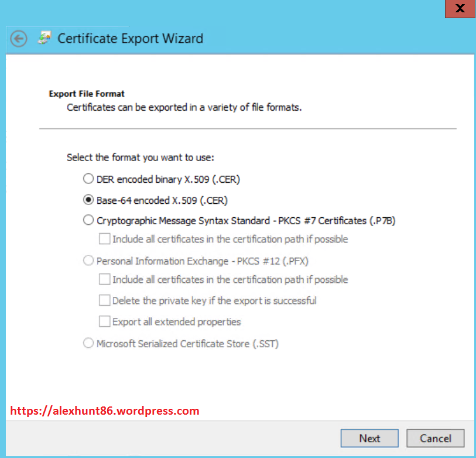Viewport: 476px width, 458px height.
Task: Close the wizard with the red X
Action: click(x=459, y=9)
